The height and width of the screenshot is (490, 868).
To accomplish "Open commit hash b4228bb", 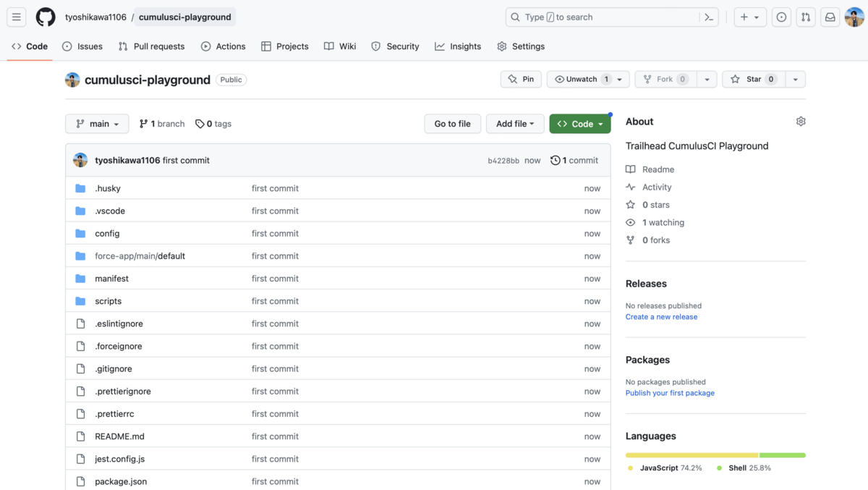I will click(503, 161).
